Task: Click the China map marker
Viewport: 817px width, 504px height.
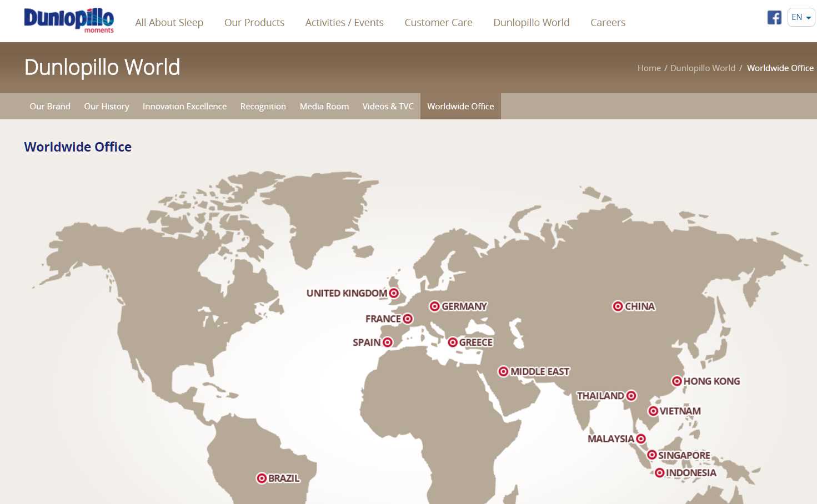Action: click(618, 306)
